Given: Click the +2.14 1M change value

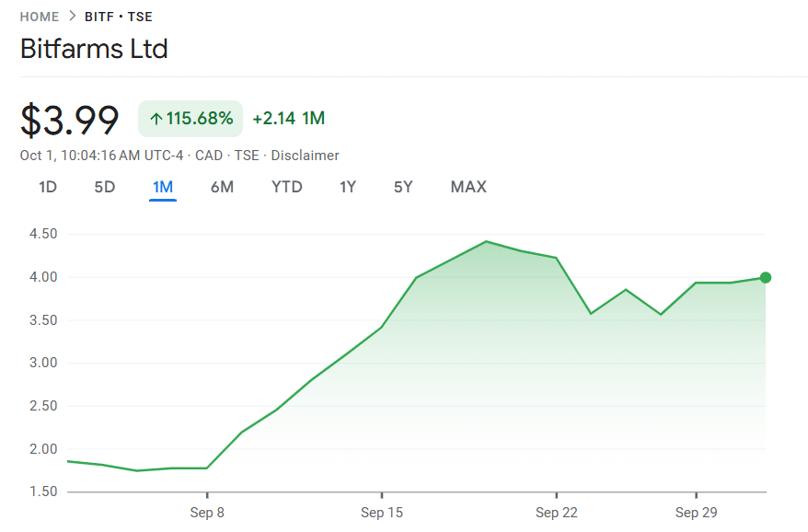Looking at the screenshot, I should click(x=287, y=119).
